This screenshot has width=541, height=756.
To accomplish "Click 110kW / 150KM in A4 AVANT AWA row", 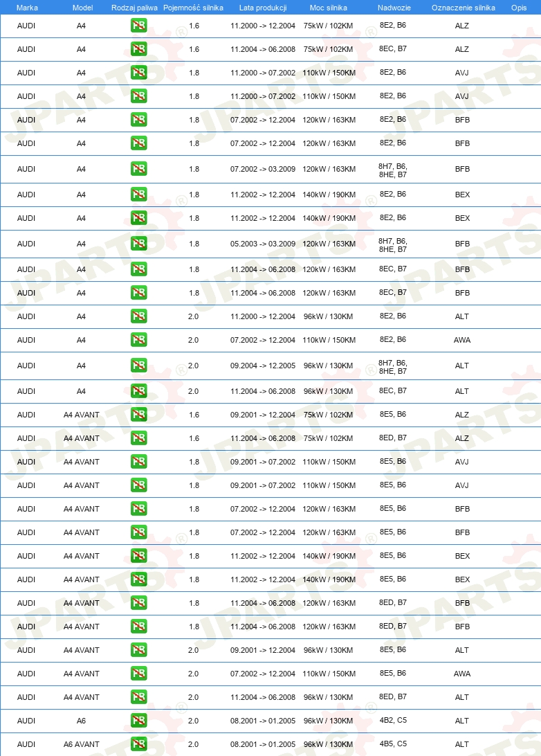I will click(x=329, y=674).
